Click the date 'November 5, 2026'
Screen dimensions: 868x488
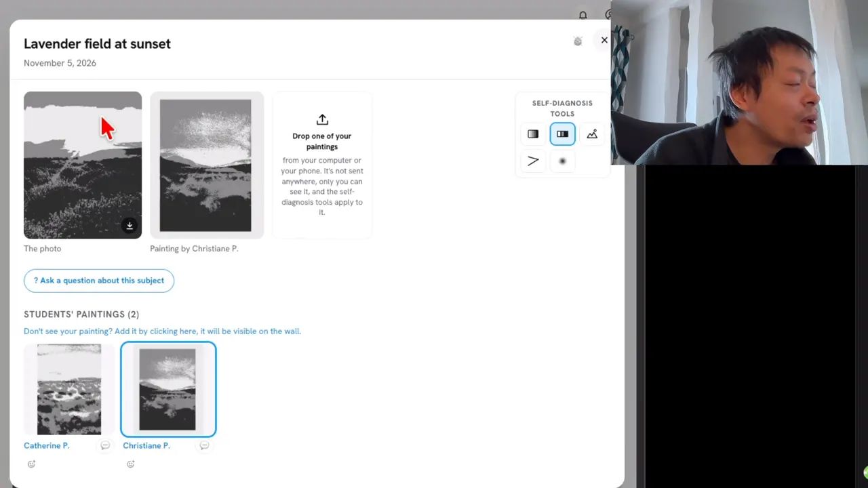(x=60, y=63)
